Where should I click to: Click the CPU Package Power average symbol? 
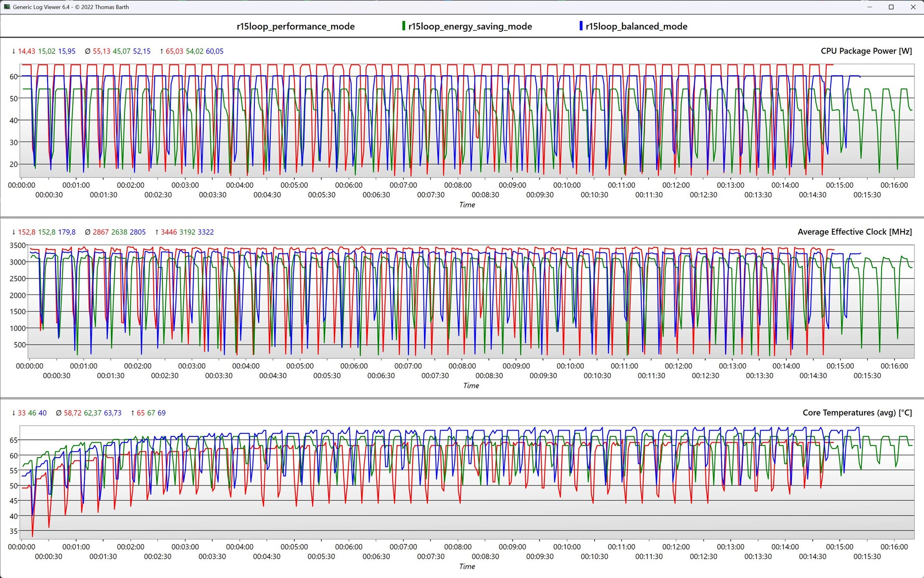coord(87,51)
